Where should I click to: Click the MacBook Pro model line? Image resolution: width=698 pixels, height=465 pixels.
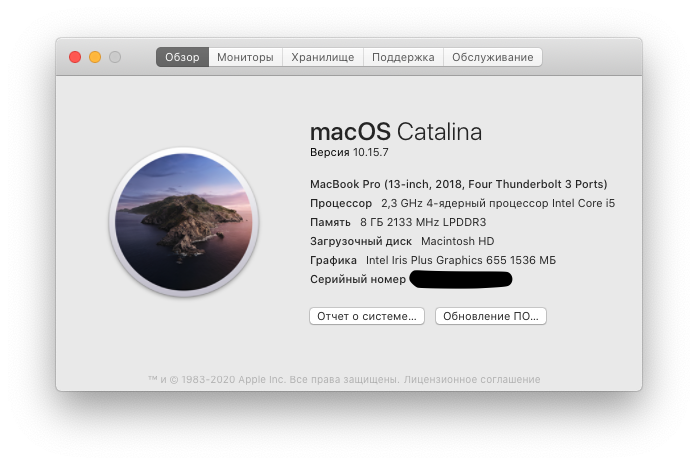point(459,184)
